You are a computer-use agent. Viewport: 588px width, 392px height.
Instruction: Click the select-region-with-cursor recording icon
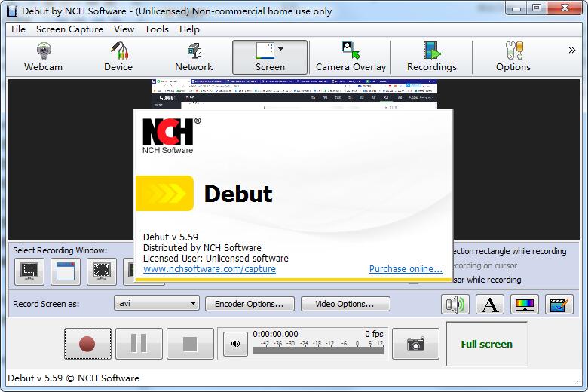[x=29, y=271]
